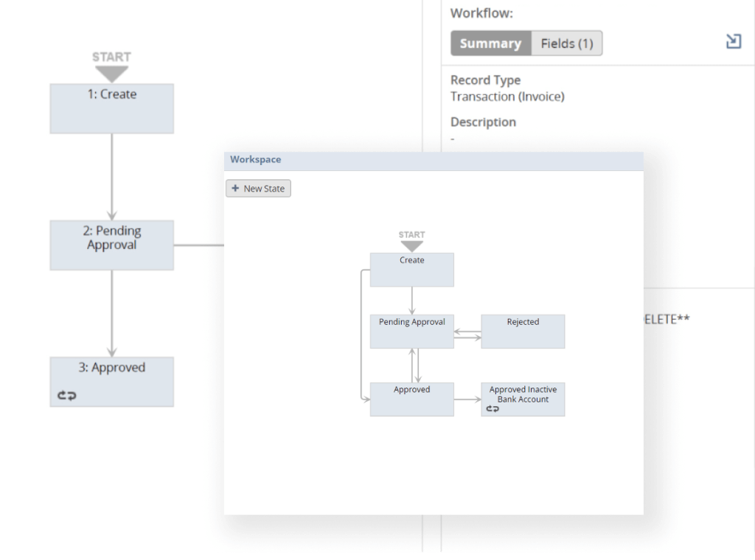Click the START triangle above 1: Create
The width and height of the screenshot is (755, 560).
click(x=112, y=74)
